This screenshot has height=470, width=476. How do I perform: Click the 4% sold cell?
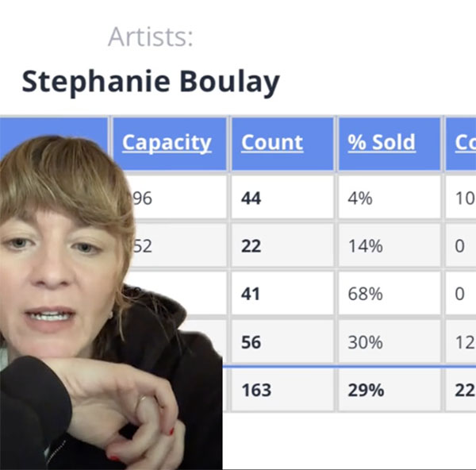click(x=390, y=197)
